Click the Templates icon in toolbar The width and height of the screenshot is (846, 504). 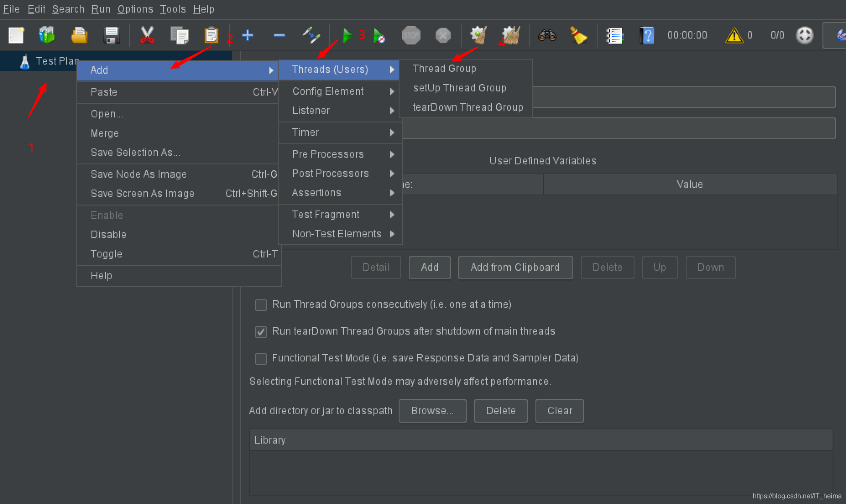pyautogui.click(x=47, y=35)
